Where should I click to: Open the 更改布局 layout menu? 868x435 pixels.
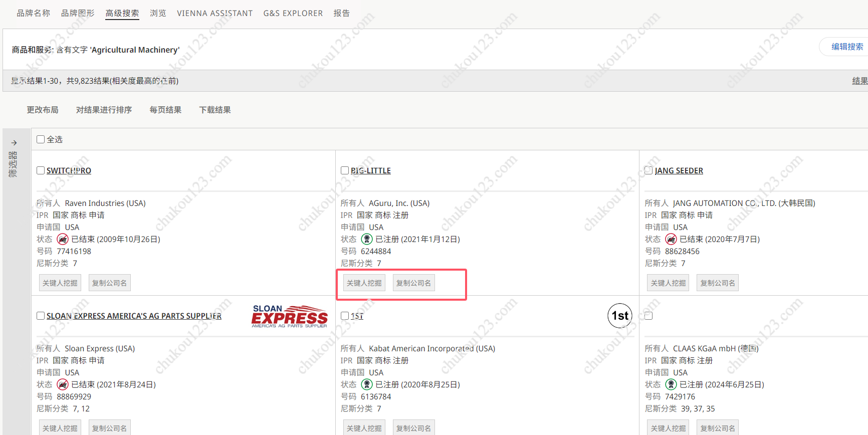[43, 110]
